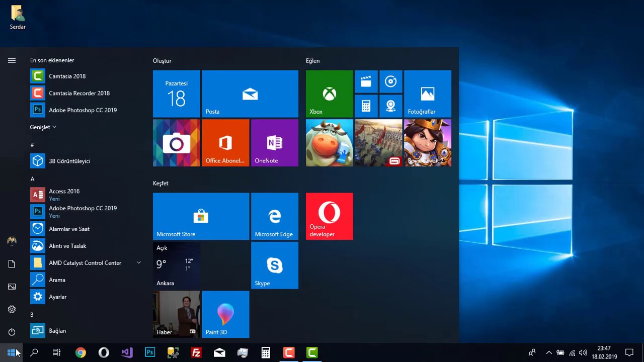Open the Skype tile
644x362 pixels.
click(275, 265)
